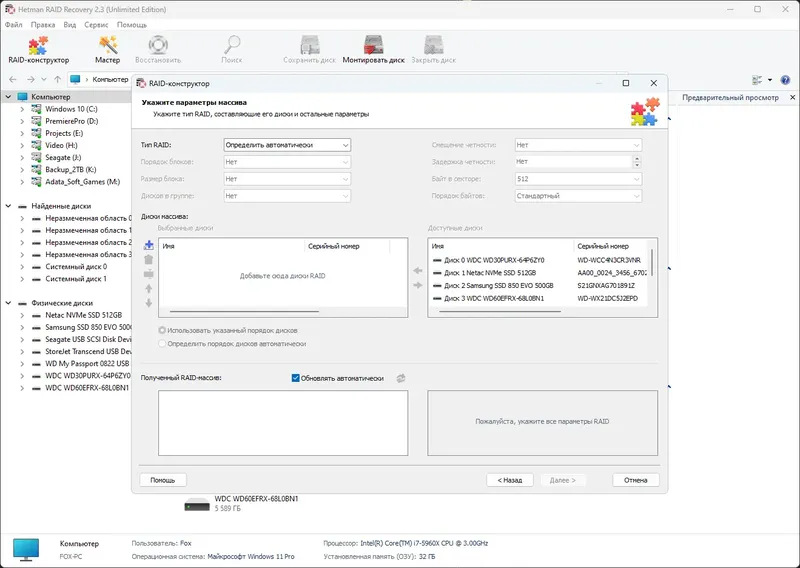This screenshot has height=568, width=800.
Task: Open the Тип RAID dropdown
Action: coord(287,145)
